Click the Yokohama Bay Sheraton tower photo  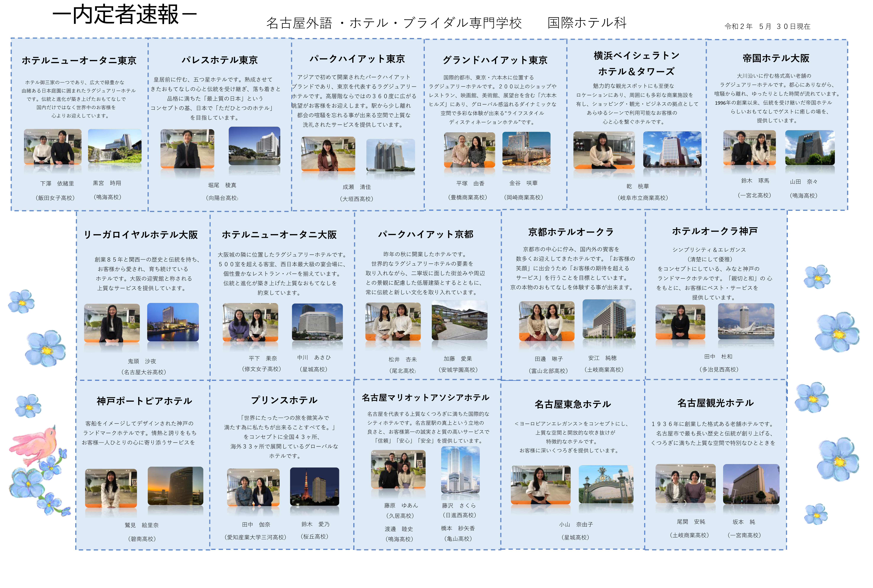pos(672,149)
